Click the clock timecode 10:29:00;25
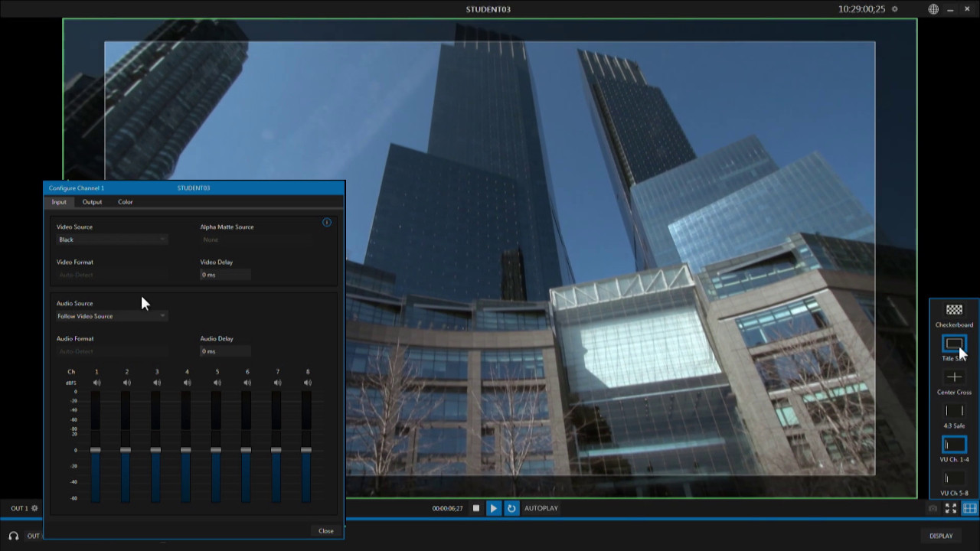The image size is (980, 551). pos(862,9)
